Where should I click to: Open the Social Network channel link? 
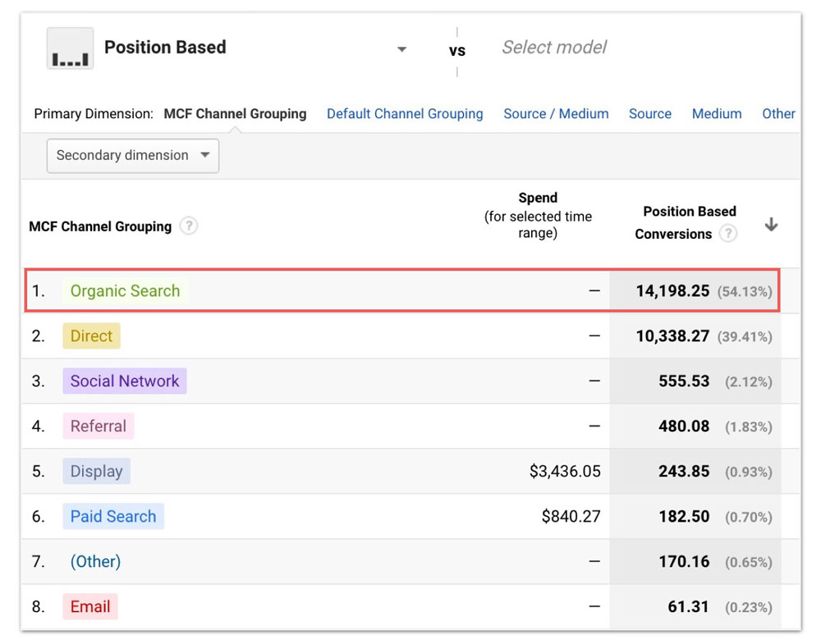coord(125,381)
